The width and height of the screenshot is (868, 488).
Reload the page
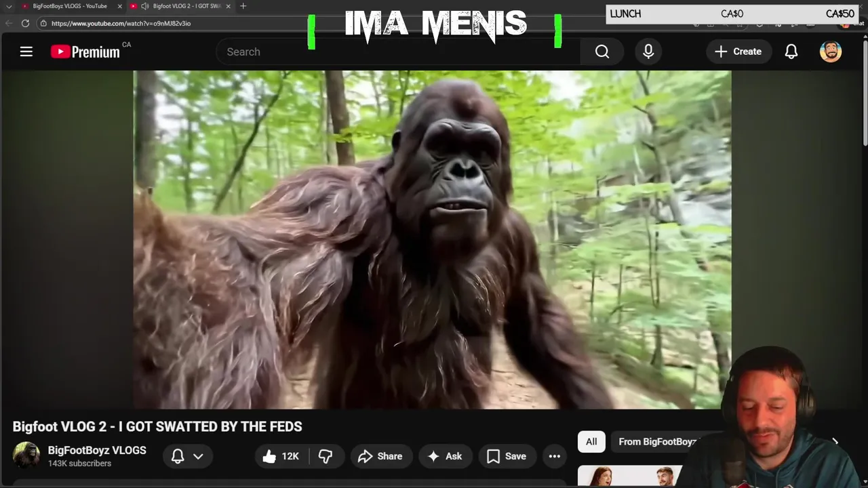pos(26,23)
